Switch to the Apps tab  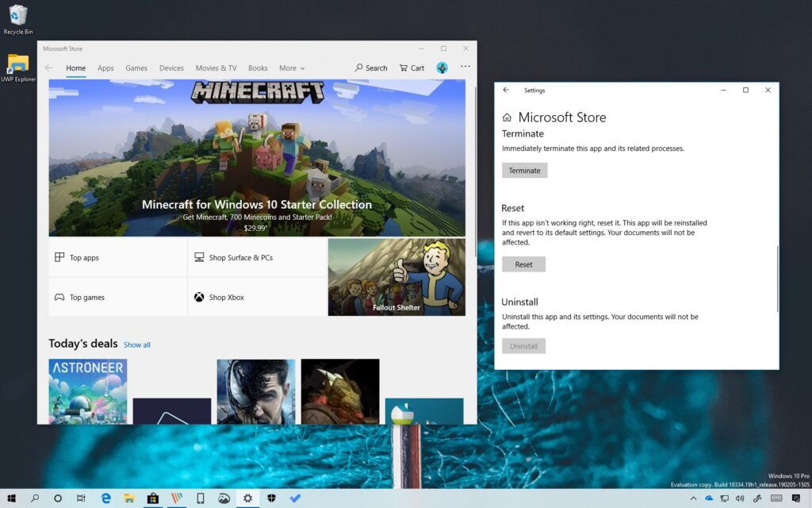[105, 67]
